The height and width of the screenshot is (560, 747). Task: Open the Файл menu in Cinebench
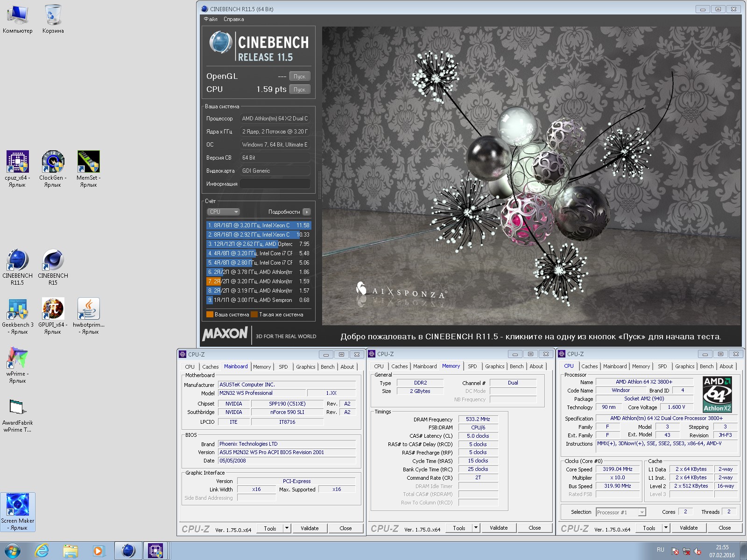coord(211,19)
